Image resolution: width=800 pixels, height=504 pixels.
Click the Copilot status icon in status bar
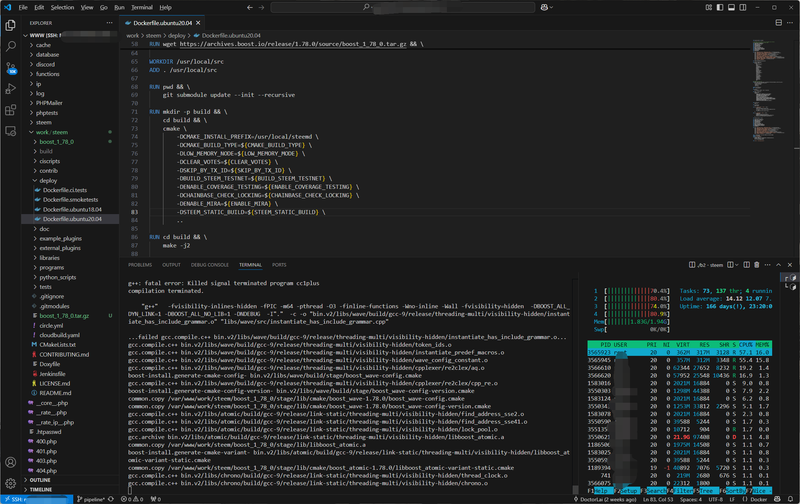click(777, 499)
